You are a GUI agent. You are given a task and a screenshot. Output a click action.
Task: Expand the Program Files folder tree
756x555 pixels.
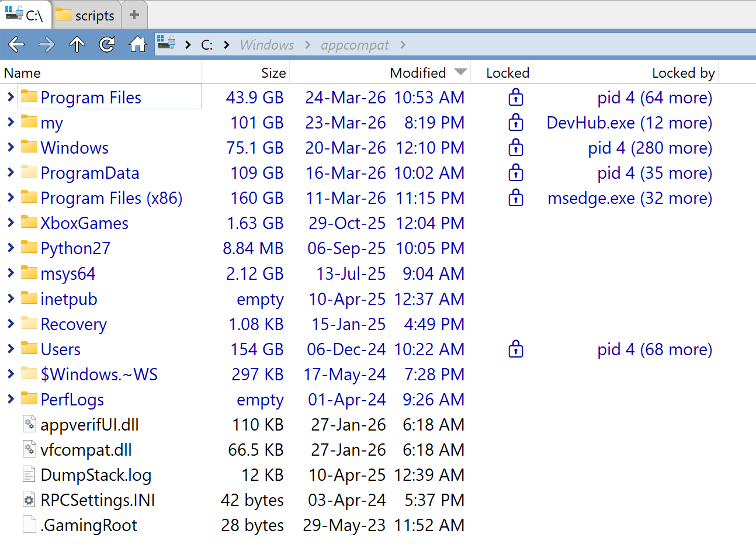tap(11, 96)
